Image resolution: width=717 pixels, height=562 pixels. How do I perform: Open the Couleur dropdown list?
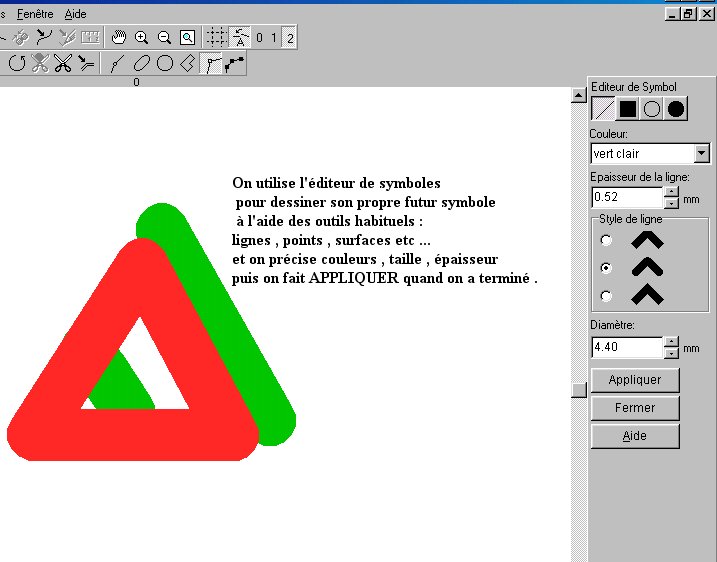(701, 153)
